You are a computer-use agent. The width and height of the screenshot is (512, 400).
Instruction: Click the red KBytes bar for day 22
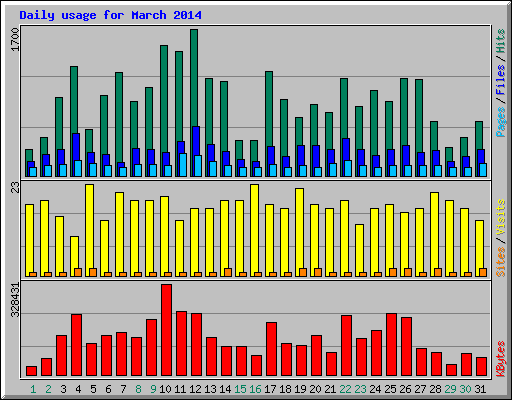tap(346, 346)
